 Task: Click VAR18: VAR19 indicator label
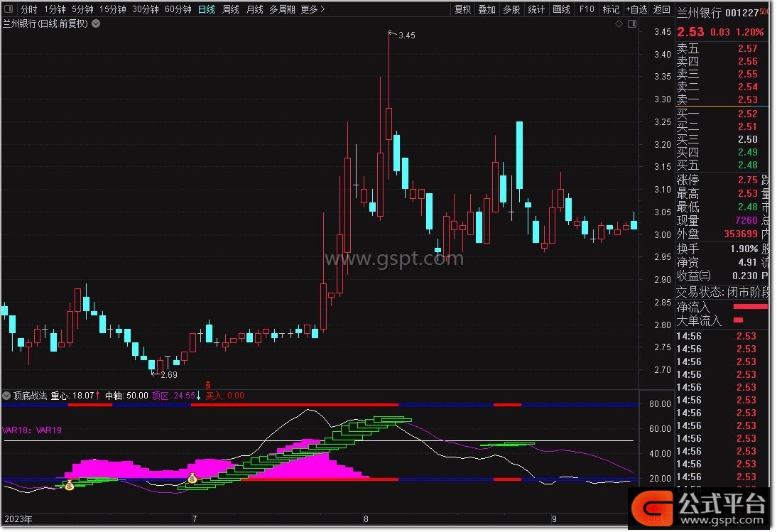pyautogui.click(x=32, y=430)
